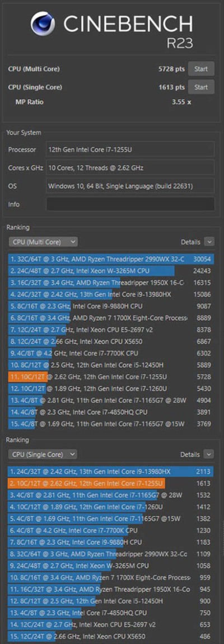Click the Processor field showing i7-1255U
The image size is (224, 644).
pos(130,149)
